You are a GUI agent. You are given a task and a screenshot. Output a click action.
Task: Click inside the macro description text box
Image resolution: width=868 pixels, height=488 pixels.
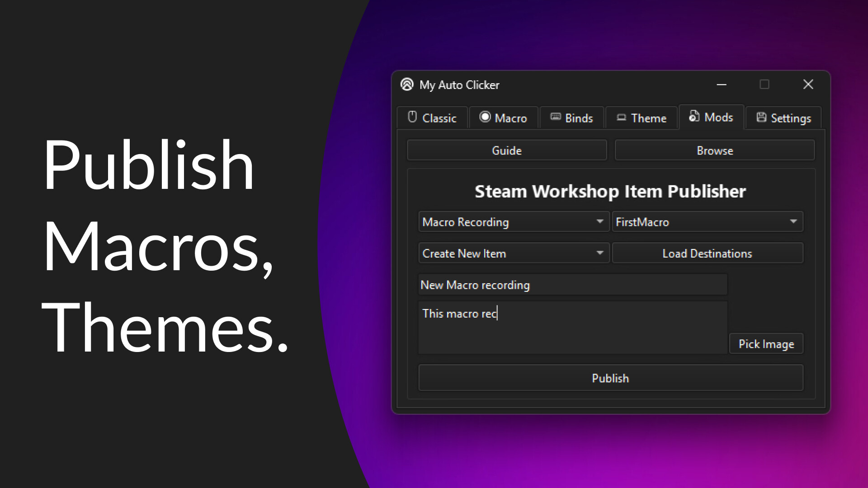point(572,325)
